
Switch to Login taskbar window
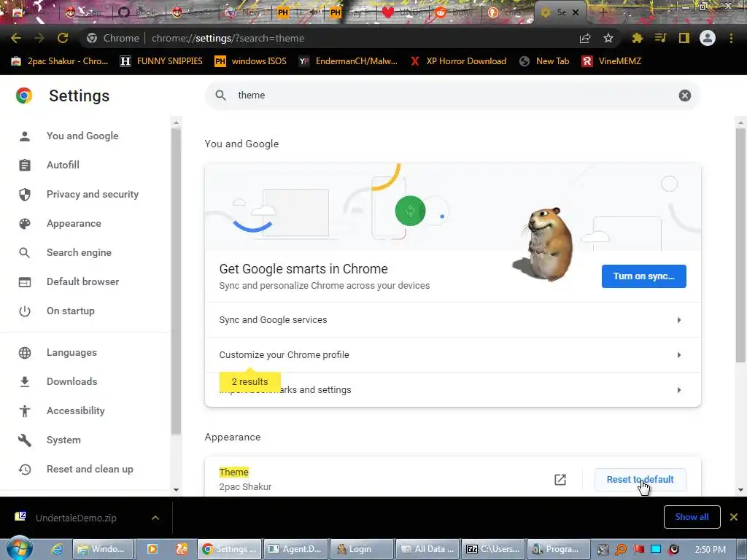pyautogui.click(x=362, y=549)
